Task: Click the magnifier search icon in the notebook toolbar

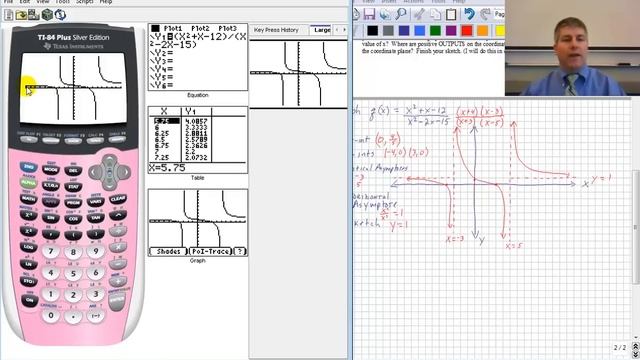Action: point(402,14)
